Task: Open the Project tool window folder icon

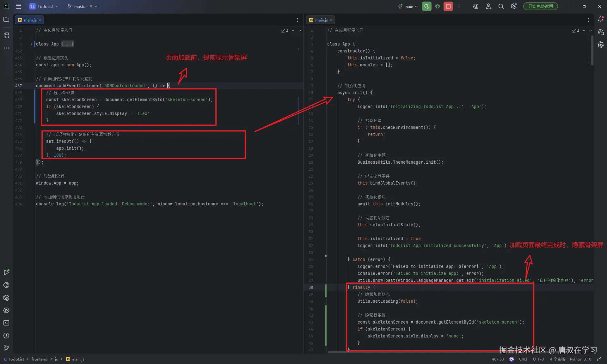Action: coord(6,20)
